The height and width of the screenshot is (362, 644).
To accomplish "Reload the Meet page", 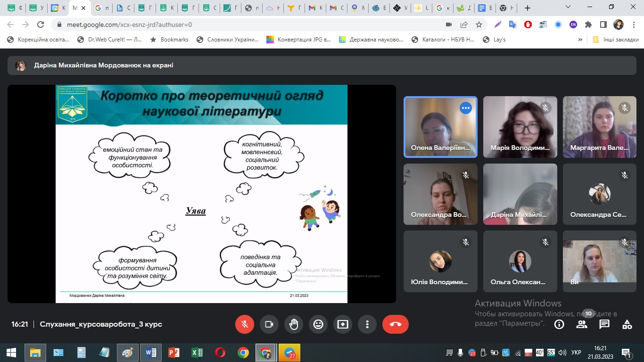I will point(41,25).
